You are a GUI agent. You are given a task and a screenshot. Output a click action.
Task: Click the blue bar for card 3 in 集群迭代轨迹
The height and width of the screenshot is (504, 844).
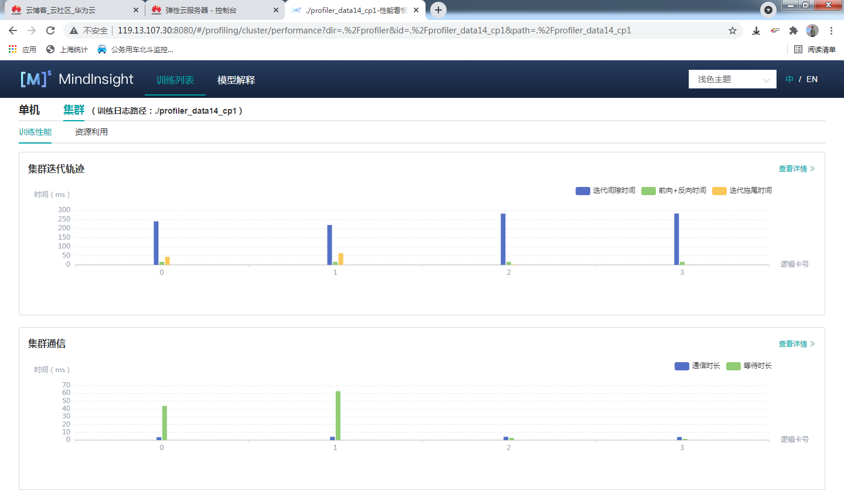pos(676,239)
